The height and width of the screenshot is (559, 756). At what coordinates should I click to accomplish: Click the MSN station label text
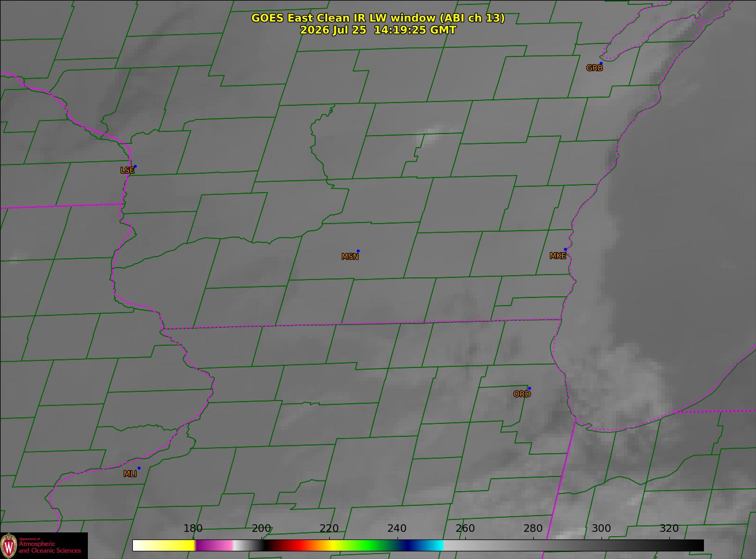350,257
